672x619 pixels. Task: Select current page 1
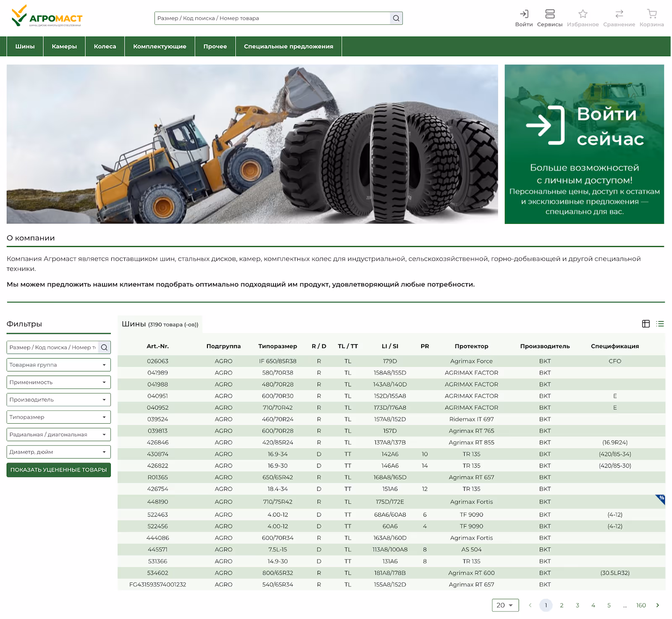tap(546, 605)
